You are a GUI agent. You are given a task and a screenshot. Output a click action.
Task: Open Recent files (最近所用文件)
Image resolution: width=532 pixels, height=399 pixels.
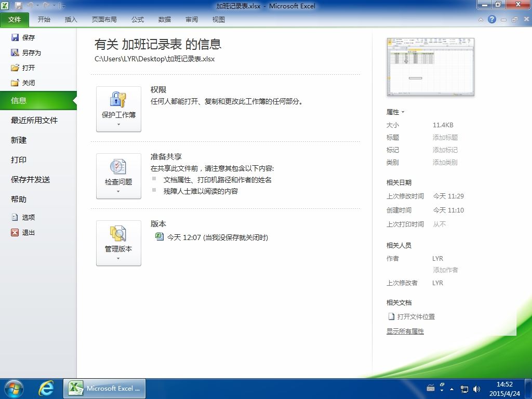point(34,120)
